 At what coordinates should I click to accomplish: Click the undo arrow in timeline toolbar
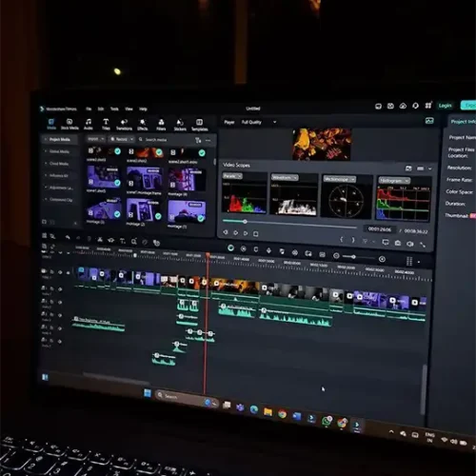pyautogui.click(x=68, y=237)
